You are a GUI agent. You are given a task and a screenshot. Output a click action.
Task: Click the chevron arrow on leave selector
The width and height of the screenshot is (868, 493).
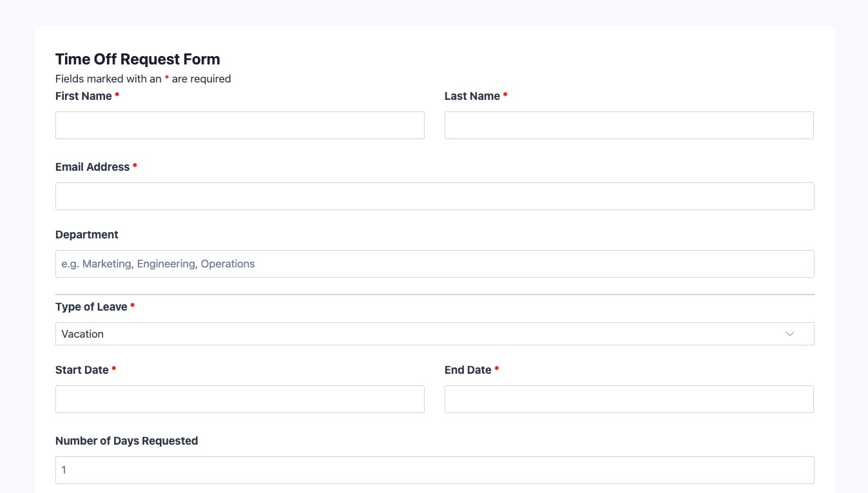coord(790,334)
